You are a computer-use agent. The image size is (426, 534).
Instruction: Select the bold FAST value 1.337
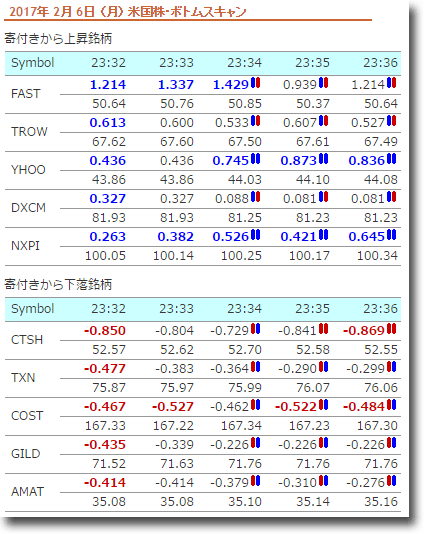(176, 84)
